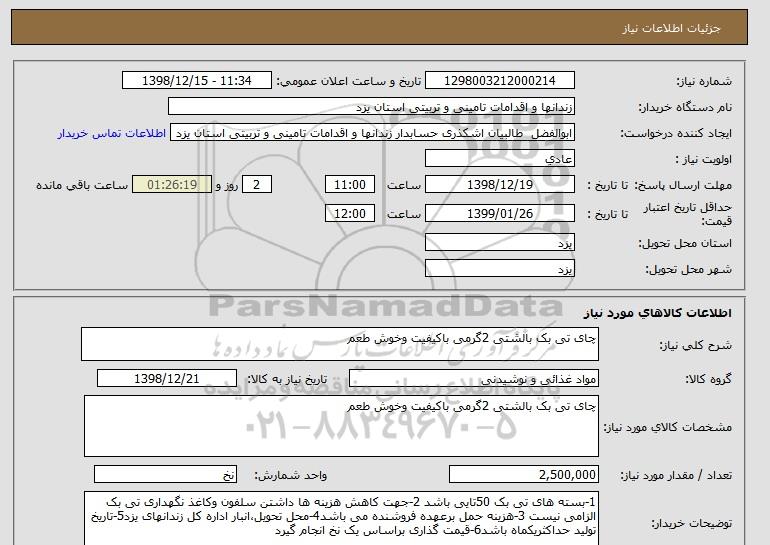770x545 pixels.
Task: Click the page header 'جزئیات اطلاعات نیاز'
Action: click(671, 28)
